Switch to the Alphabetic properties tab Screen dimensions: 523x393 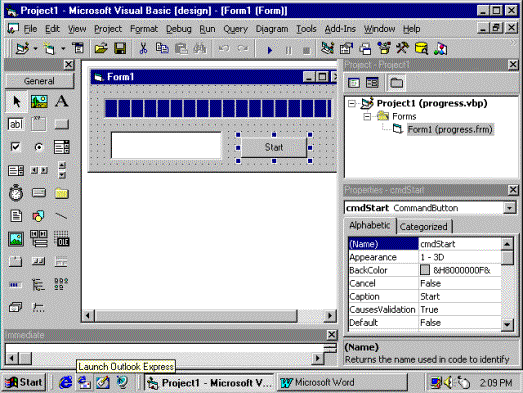pos(370,226)
